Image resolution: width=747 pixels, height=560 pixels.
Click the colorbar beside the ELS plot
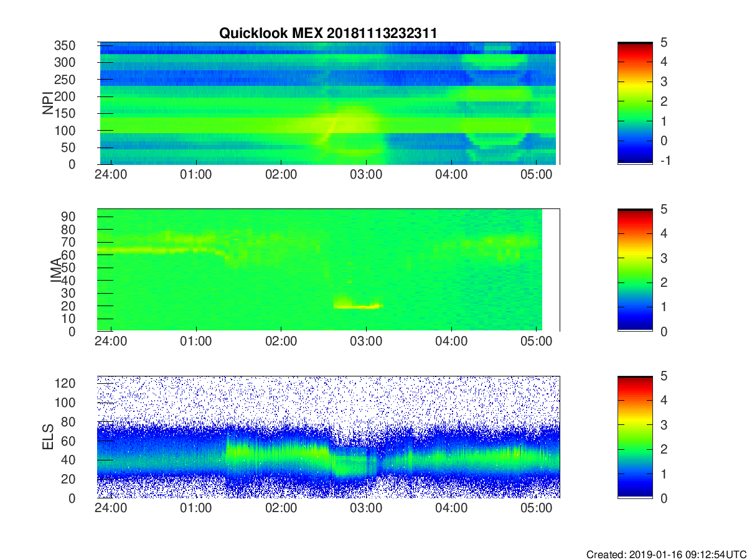(x=635, y=437)
